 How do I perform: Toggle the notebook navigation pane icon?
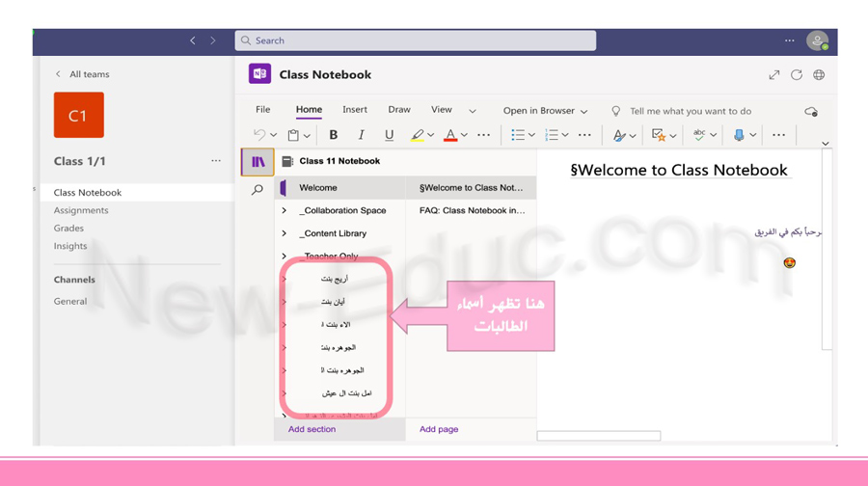point(258,162)
